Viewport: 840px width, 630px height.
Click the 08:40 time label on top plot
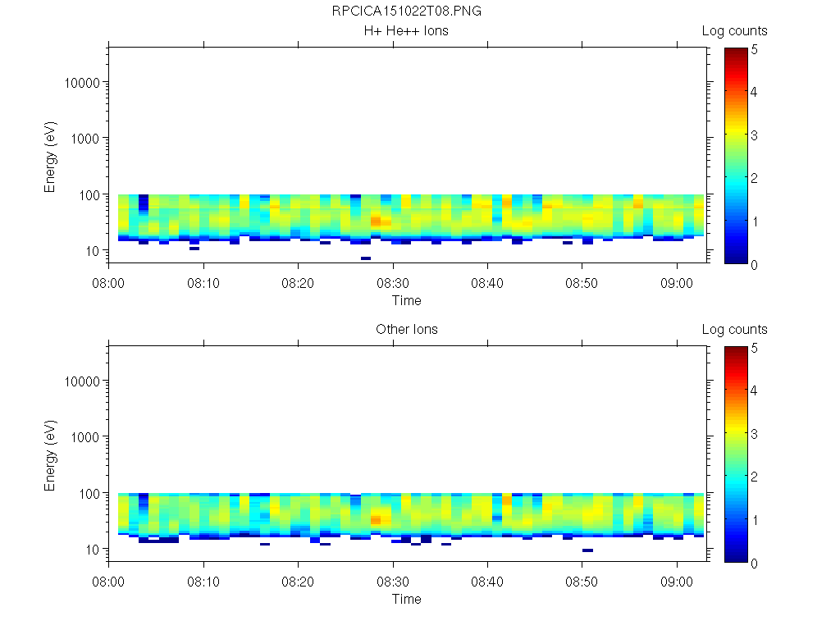[x=487, y=283]
